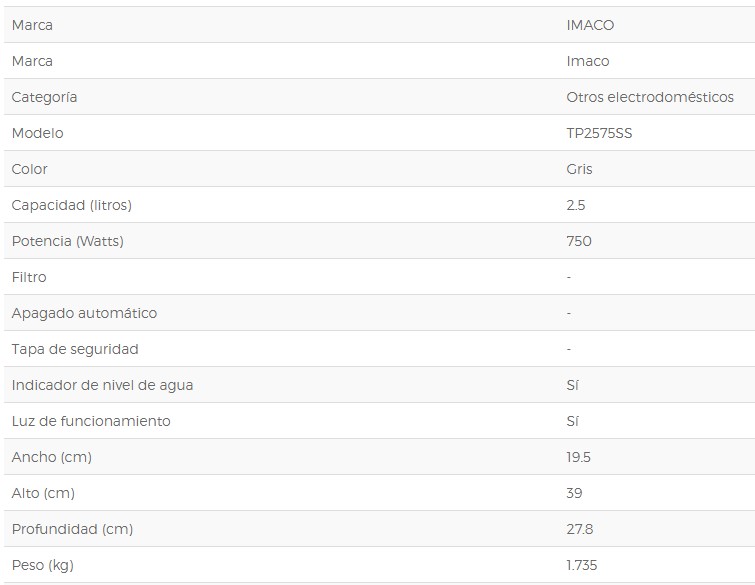Select the Gris color value
Screen dimensions: 755x585
(579, 169)
